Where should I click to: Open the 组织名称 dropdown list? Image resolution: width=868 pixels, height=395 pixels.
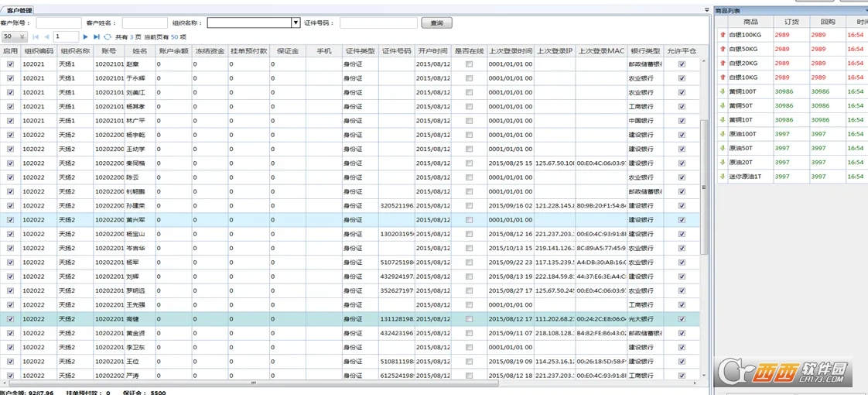point(296,23)
